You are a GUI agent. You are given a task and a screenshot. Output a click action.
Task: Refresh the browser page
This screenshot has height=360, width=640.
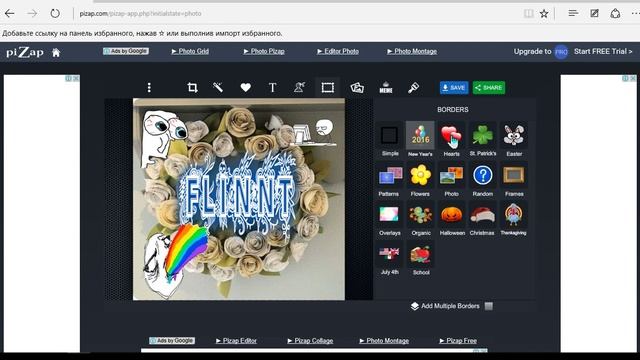[55, 13]
